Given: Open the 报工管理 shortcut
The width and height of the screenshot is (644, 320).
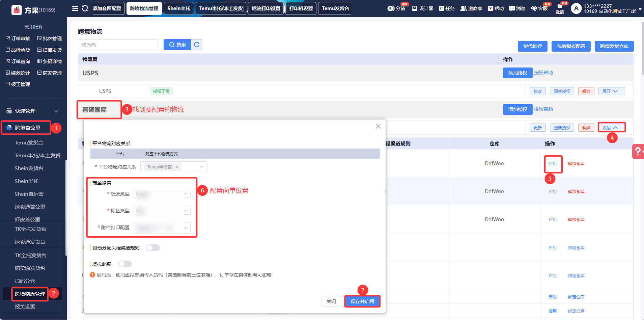Looking at the screenshot, I should (x=18, y=84).
